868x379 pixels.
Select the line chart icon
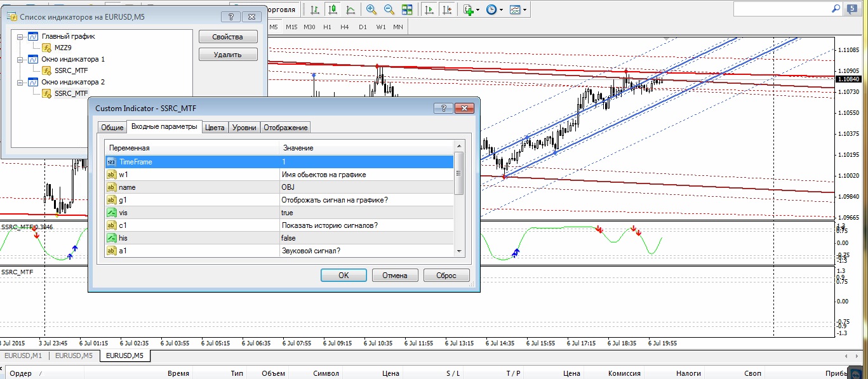[351, 10]
